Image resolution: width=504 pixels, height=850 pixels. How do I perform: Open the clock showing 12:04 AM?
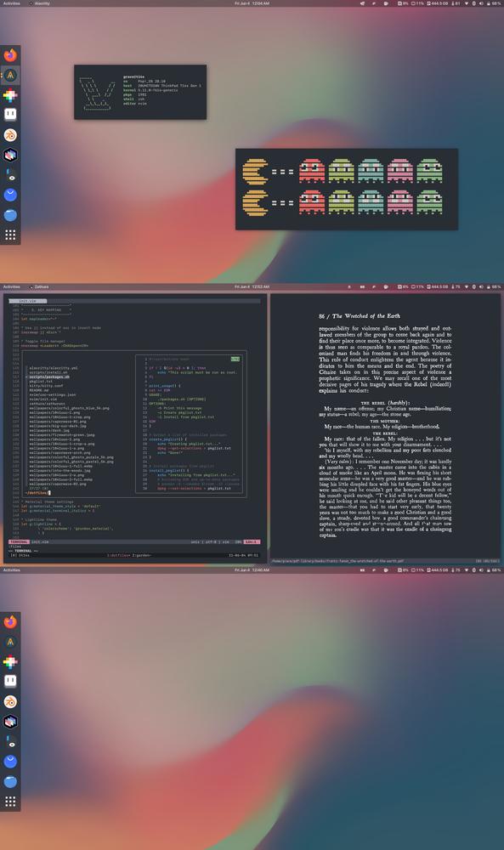click(252, 3)
